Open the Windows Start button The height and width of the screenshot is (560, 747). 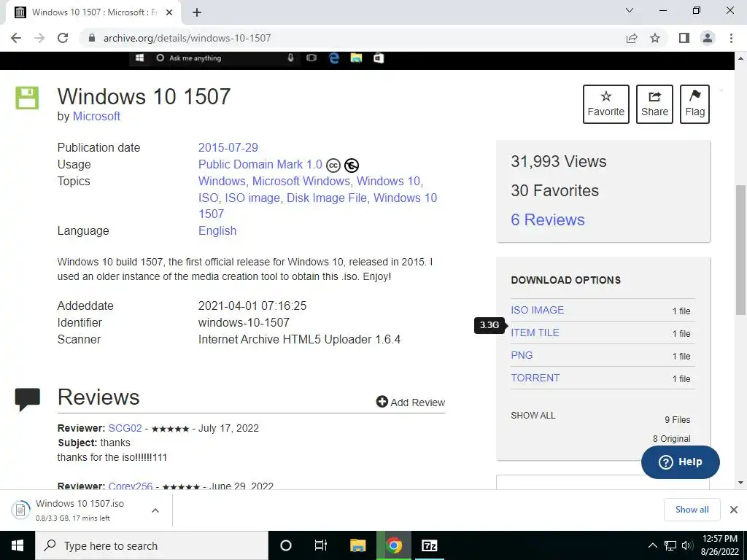point(18,545)
